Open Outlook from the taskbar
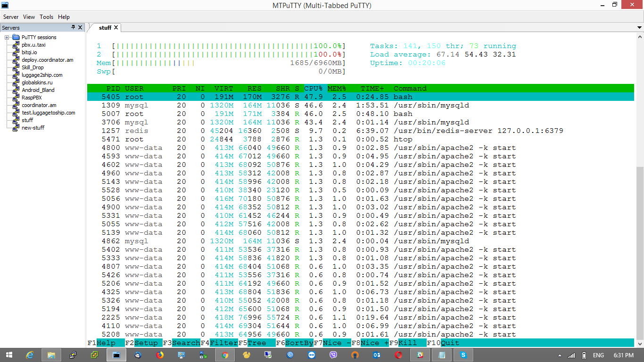644x362 pixels. pos(377,355)
